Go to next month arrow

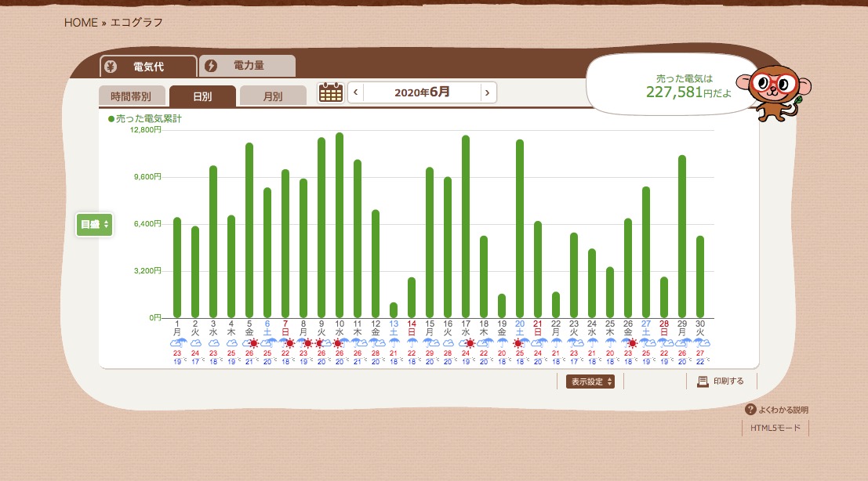coord(487,92)
